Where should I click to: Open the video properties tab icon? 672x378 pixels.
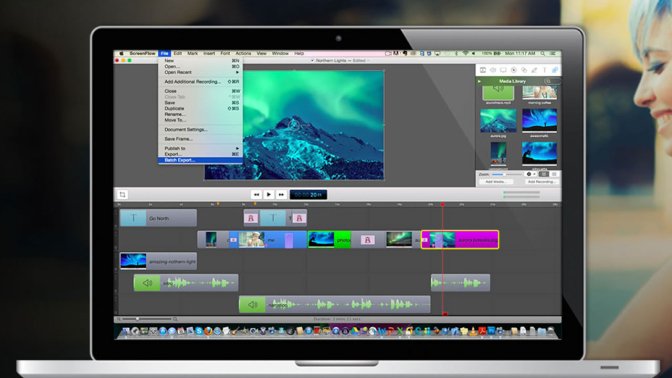click(x=483, y=70)
